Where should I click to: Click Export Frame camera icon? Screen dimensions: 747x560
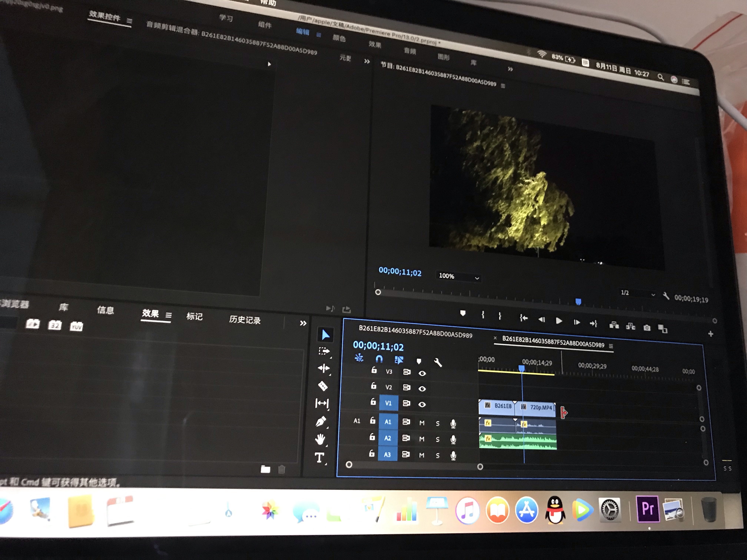[647, 328]
